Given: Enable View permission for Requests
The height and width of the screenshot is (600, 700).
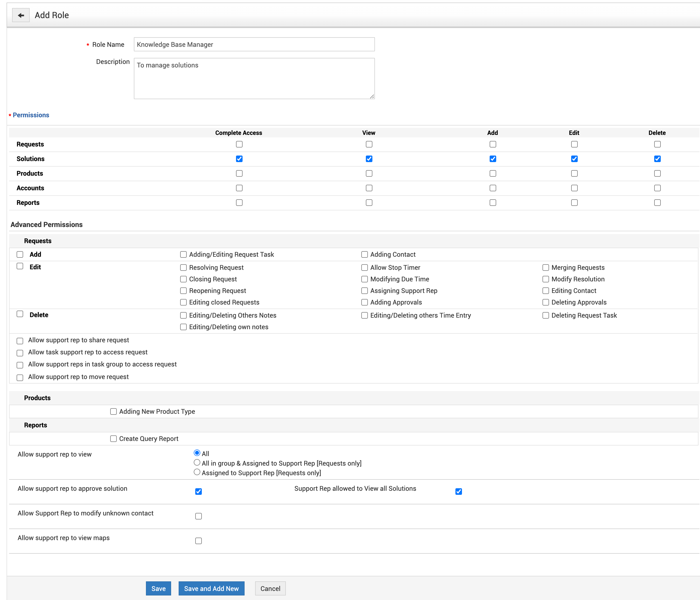Looking at the screenshot, I should tap(369, 144).
